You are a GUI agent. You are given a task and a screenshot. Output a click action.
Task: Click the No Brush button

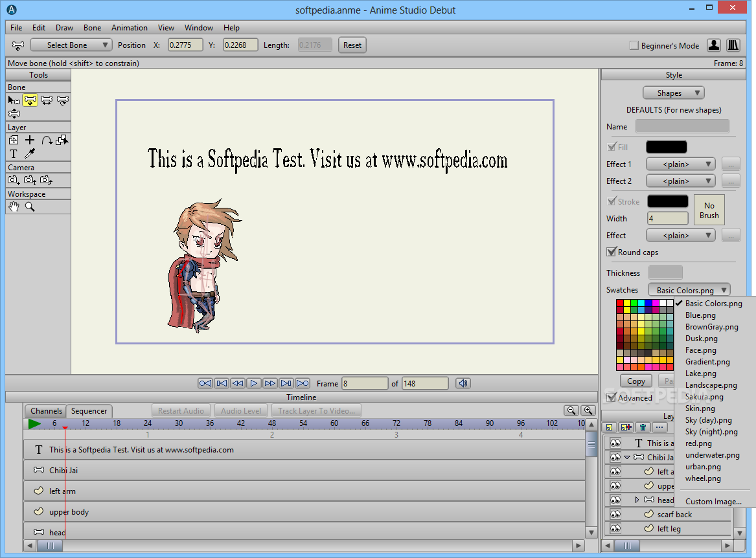click(x=709, y=210)
